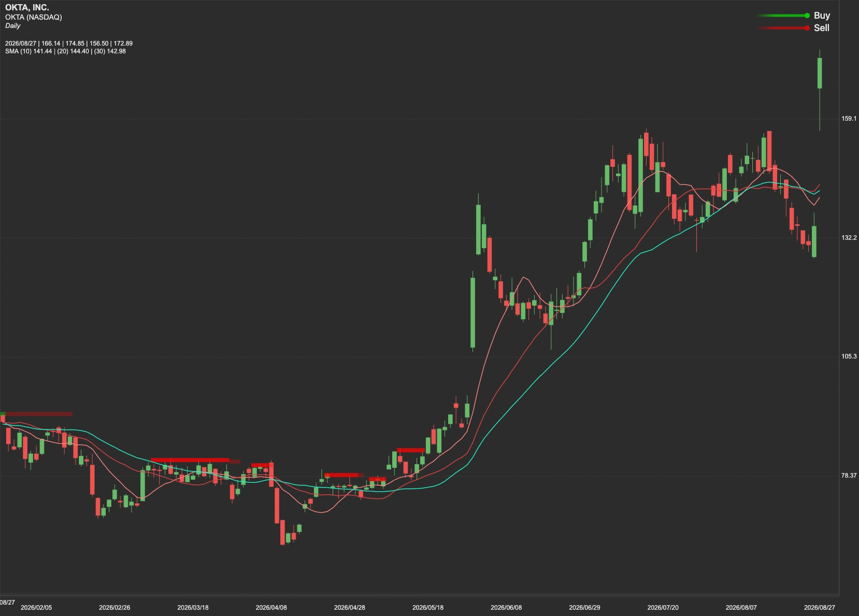Viewport: 859px width, 616px height.
Task: Click the 78.37 price axis label
Action: 849,476
